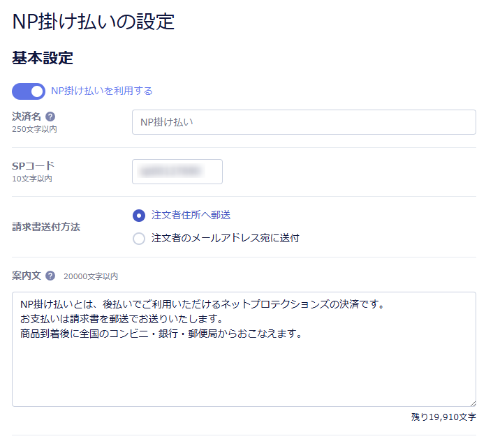Click the 250文字以内 hint text
This screenshot has width=500, height=448.
coord(34,129)
